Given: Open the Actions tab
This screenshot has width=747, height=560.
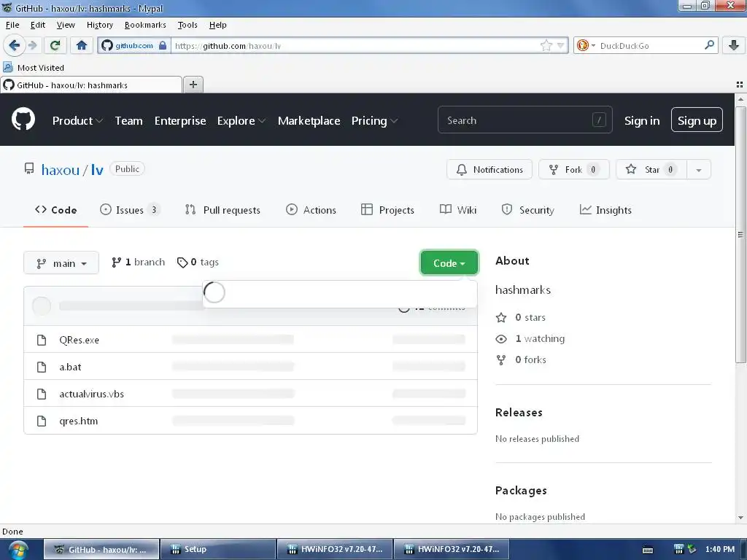Looking at the screenshot, I should pos(311,210).
